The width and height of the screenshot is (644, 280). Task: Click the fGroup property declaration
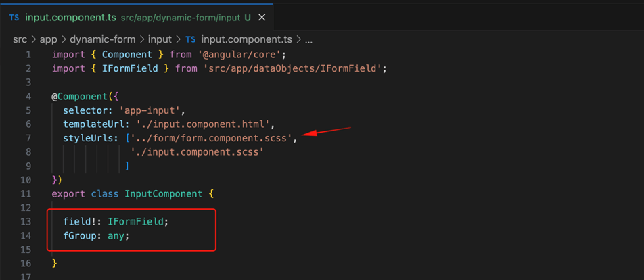tap(96, 236)
